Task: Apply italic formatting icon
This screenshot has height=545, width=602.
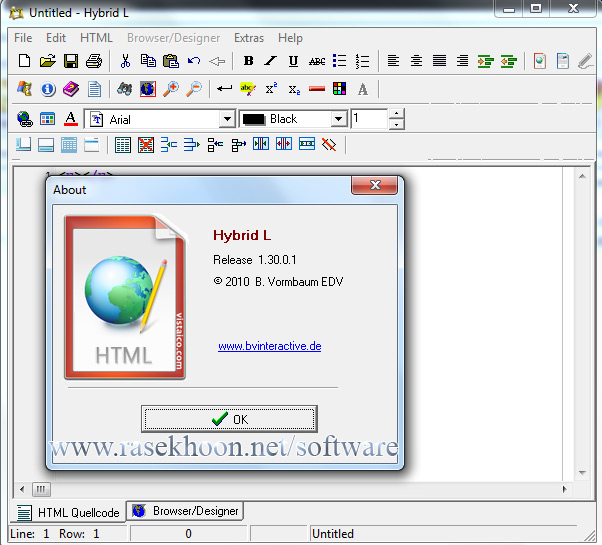Action: click(271, 61)
